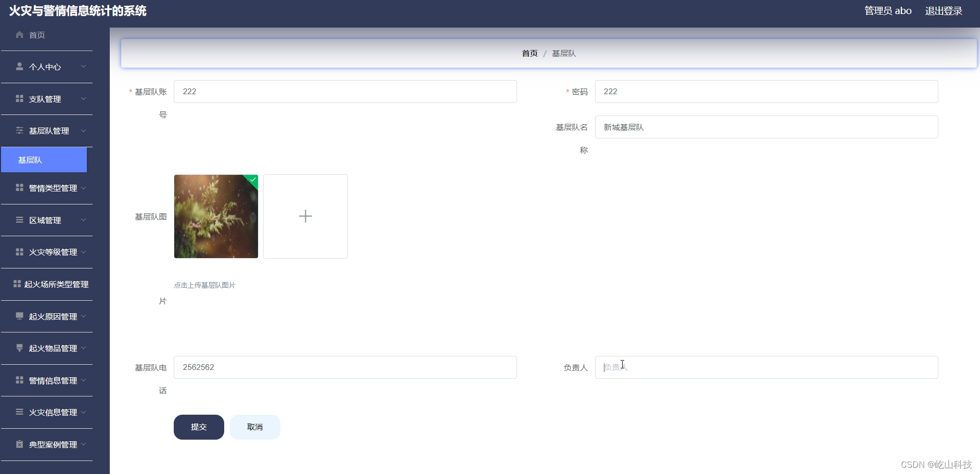Go to 首页 in breadcrumb
The image size is (980, 474).
coord(530,54)
